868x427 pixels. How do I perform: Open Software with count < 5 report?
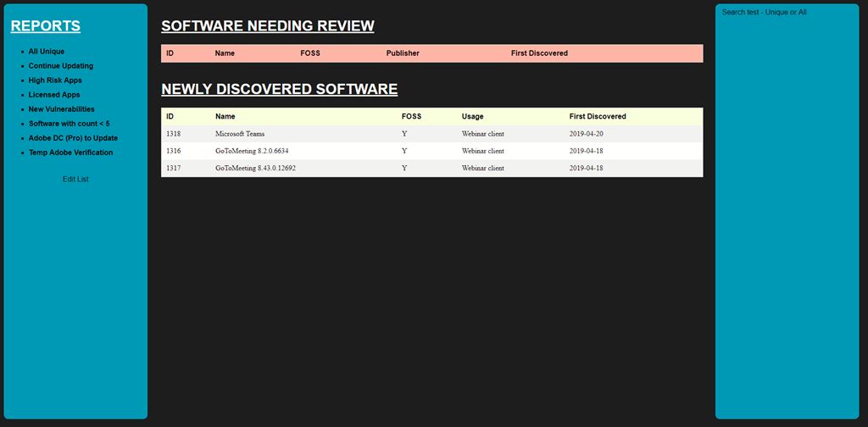(70, 124)
